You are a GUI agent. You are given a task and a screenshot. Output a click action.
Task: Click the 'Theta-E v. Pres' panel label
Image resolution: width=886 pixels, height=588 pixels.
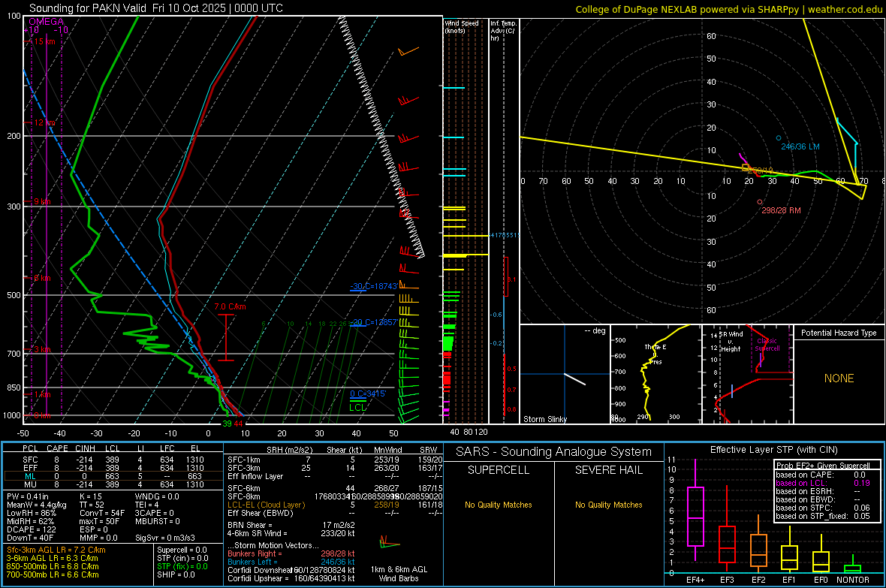(x=655, y=354)
